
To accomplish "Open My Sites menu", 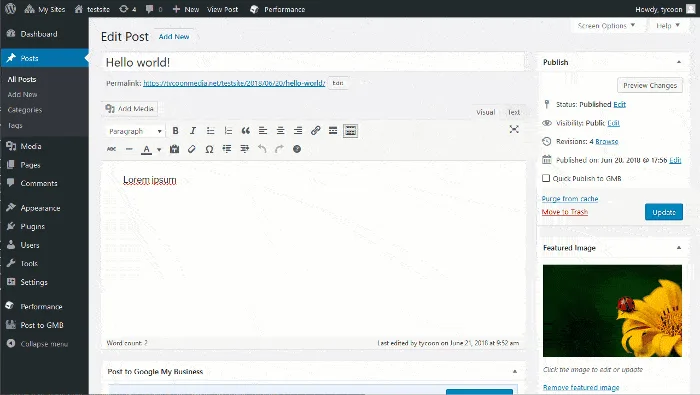I will [x=45, y=9].
